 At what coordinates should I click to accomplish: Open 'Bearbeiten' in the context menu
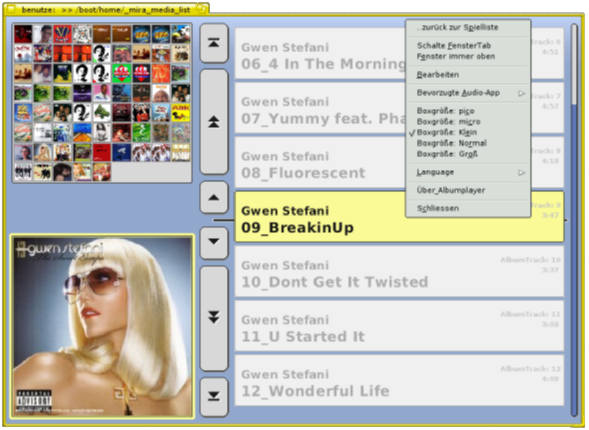coord(468,75)
